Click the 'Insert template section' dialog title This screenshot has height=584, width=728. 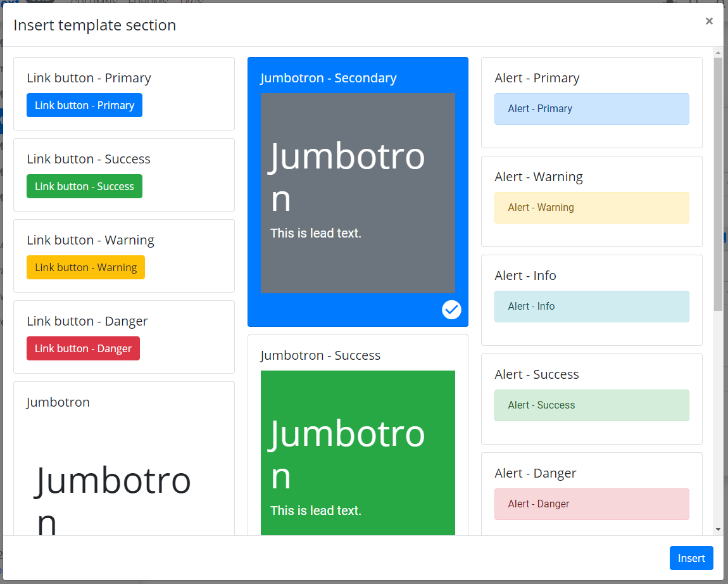coord(95,25)
